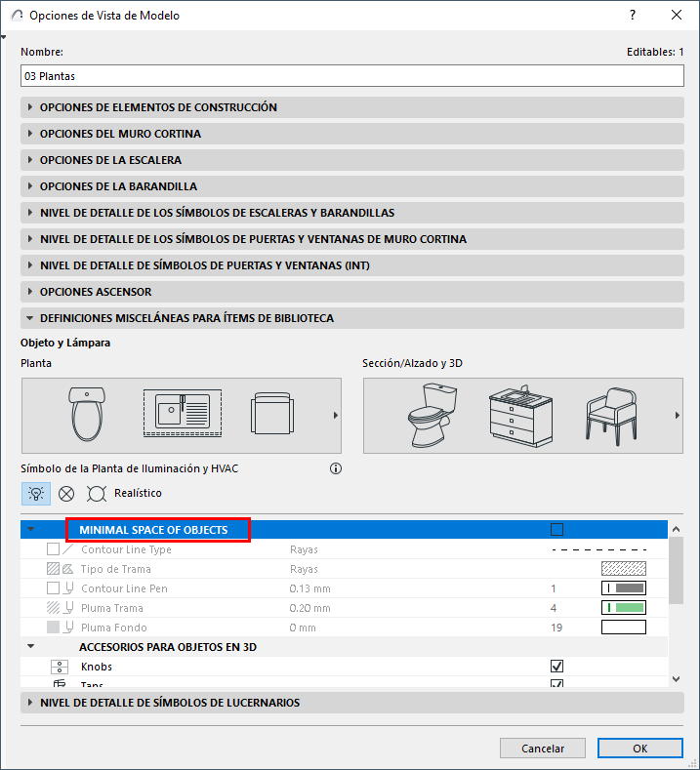Image resolution: width=700 pixels, height=770 pixels.
Task: Expand Nivel de Detalle de Símbolos de Lucernarios
Action: coord(352,703)
